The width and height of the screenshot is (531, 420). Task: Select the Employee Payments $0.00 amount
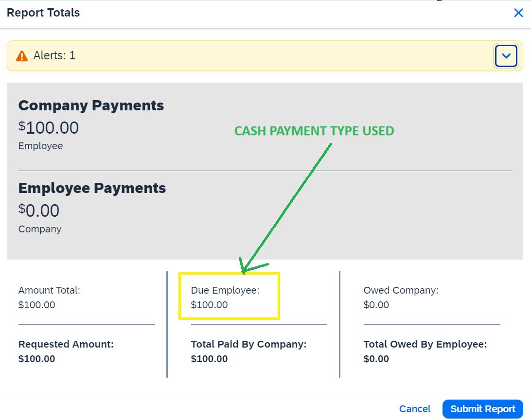(39, 210)
